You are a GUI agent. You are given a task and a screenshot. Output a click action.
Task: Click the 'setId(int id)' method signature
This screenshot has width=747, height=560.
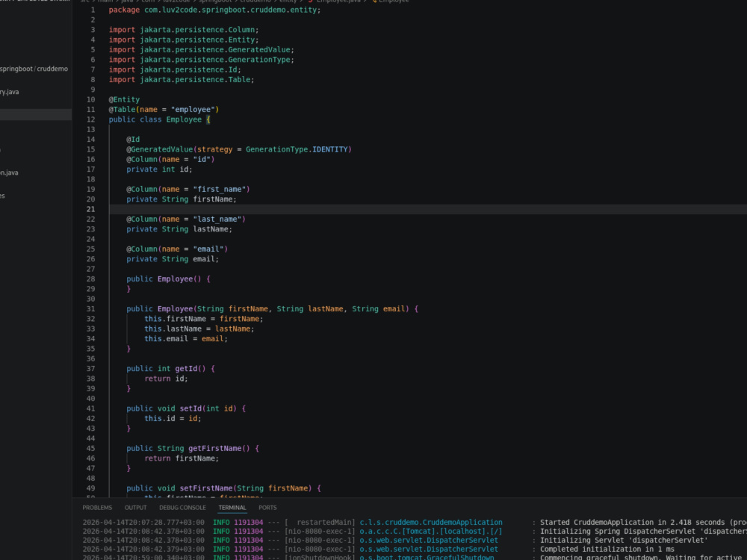point(208,408)
